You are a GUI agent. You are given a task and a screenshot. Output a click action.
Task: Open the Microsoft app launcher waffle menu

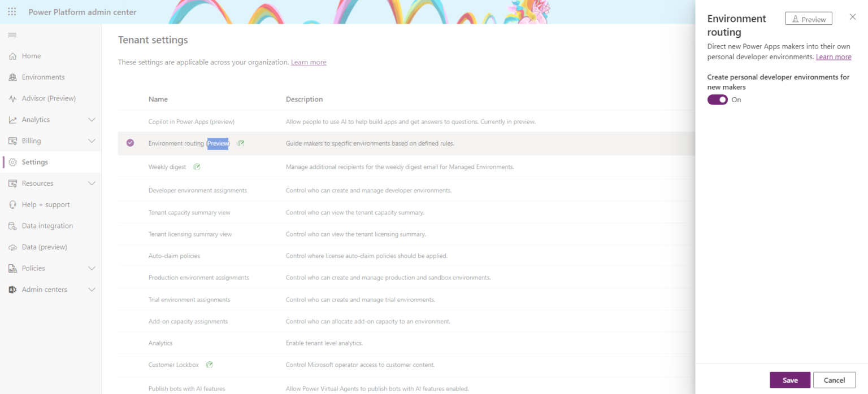pyautogui.click(x=11, y=11)
